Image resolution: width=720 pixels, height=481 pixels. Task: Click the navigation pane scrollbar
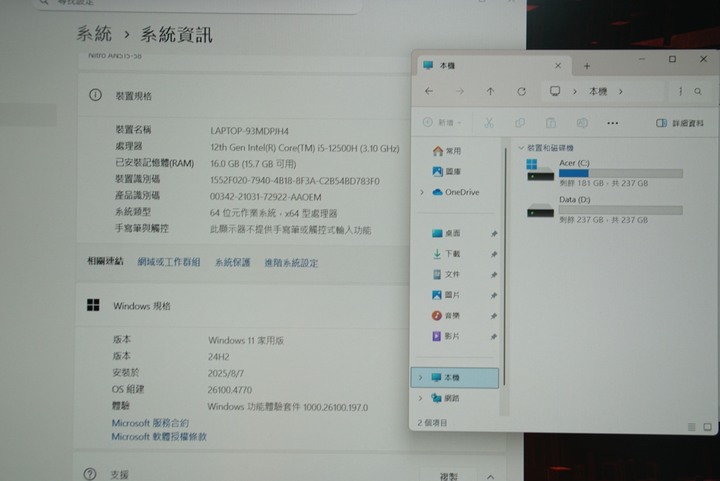[504, 266]
